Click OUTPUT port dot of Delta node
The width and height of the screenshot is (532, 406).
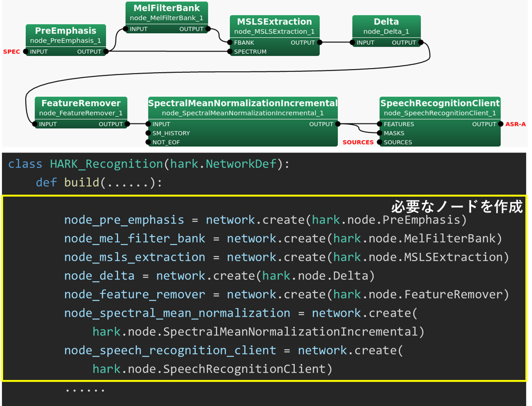pyautogui.click(x=421, y=43)
